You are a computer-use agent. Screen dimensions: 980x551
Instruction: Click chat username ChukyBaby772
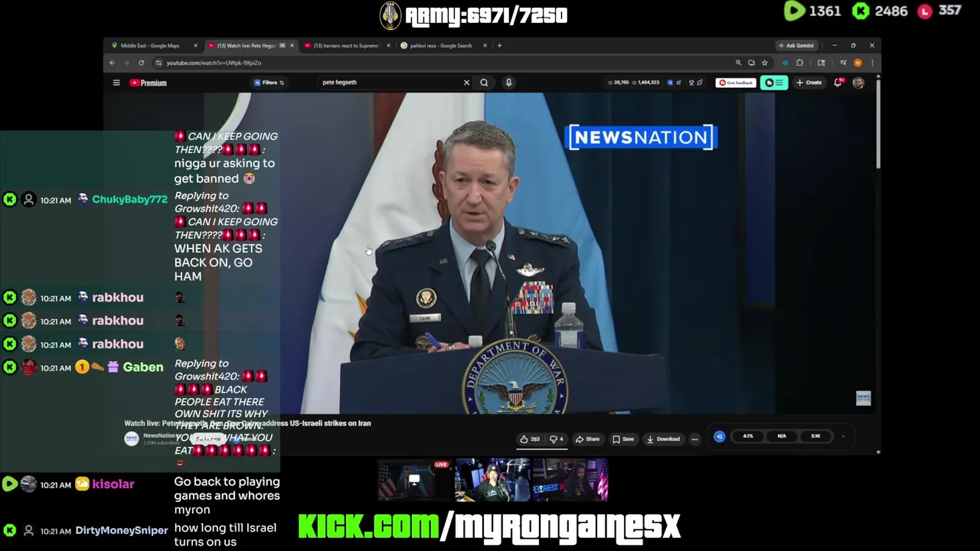[129, 199]
